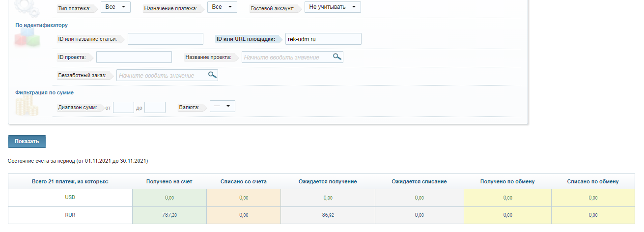Viewport: 644px width, 232px height.
Task: Open the Гостевой аккаунт dropdown
Action: 333,7
